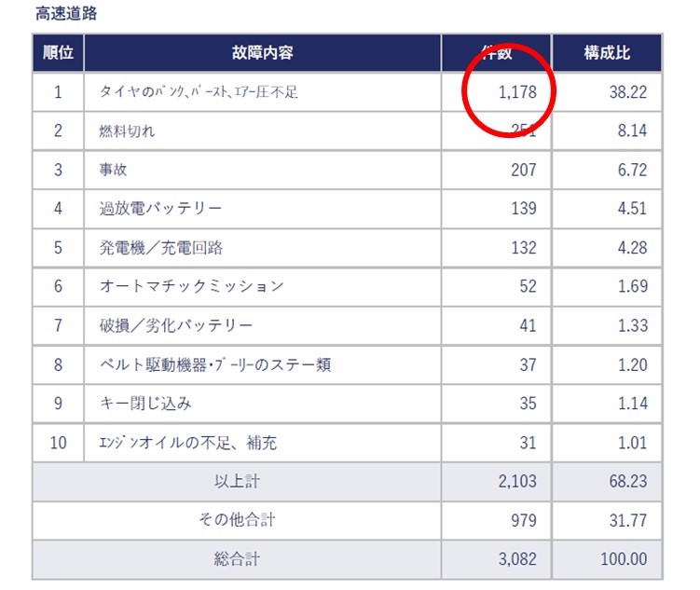
Task: Click the 故障内容 column header
Action: point(262,53)
